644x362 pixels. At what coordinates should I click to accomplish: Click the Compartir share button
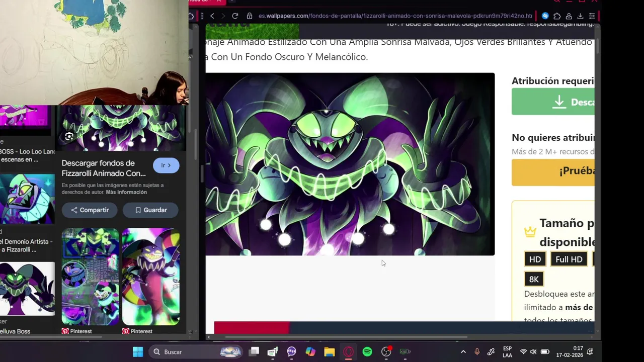point(90,210)
